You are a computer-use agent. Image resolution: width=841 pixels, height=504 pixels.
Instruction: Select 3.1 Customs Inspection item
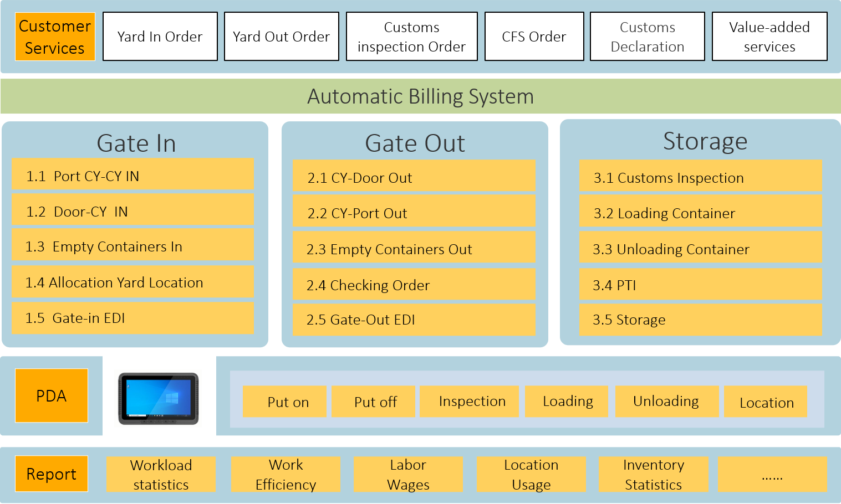700,178
